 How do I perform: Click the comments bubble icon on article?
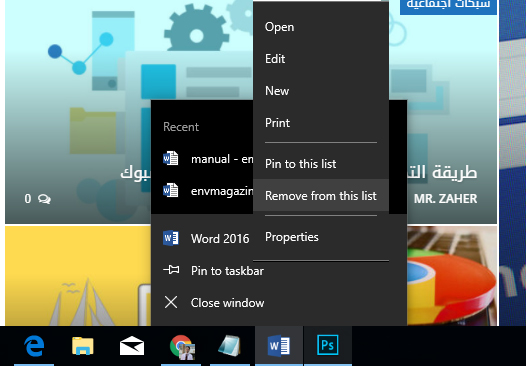tap(44, 199)
